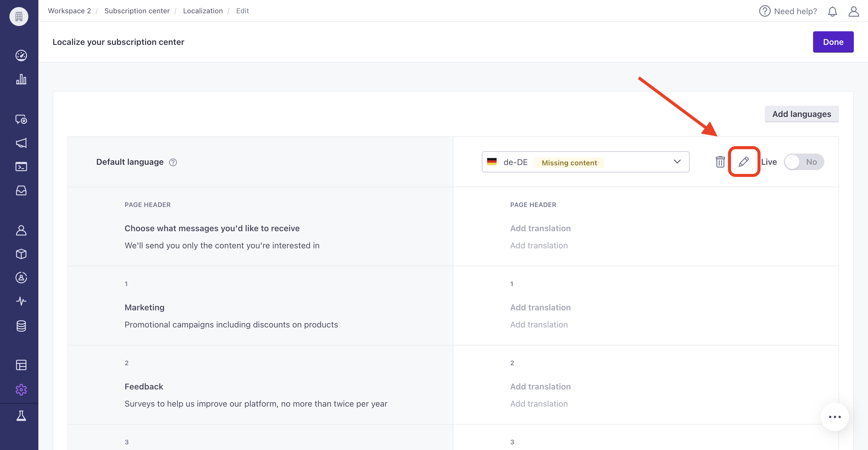This screenshot has width=868, height=450.
Task: Click the overflow menu (three dots)
Action: click(835, 417)
